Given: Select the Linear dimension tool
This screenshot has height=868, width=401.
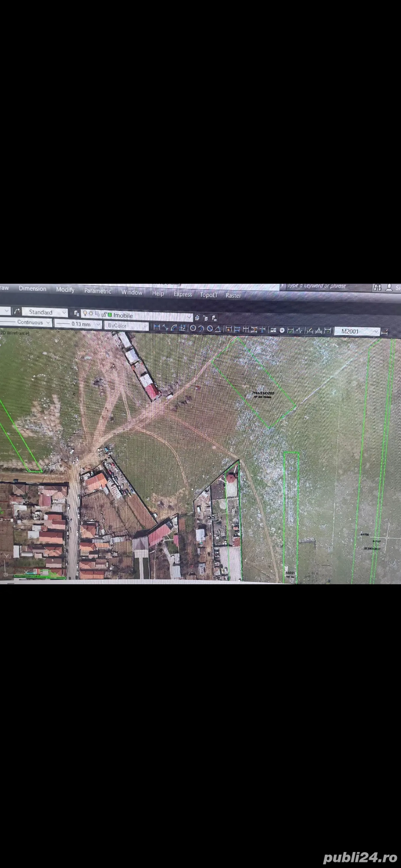Looking at the screenshot, I should point(157,328).
